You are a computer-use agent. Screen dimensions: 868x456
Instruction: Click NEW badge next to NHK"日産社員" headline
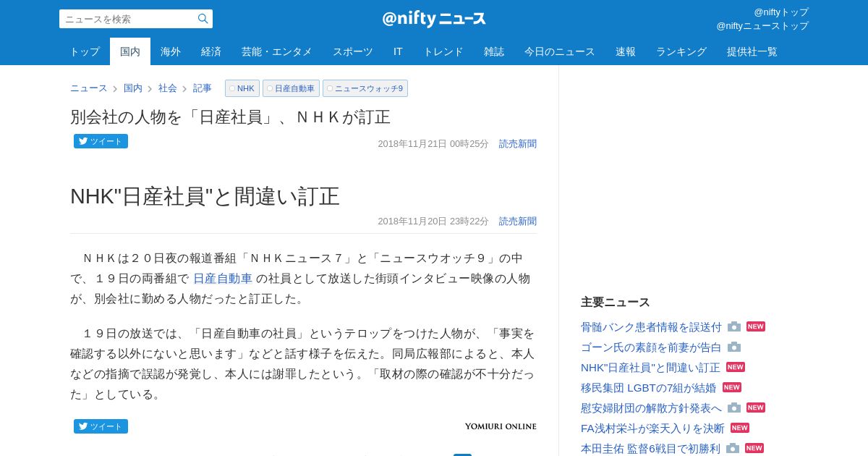[x=736, y=367]
